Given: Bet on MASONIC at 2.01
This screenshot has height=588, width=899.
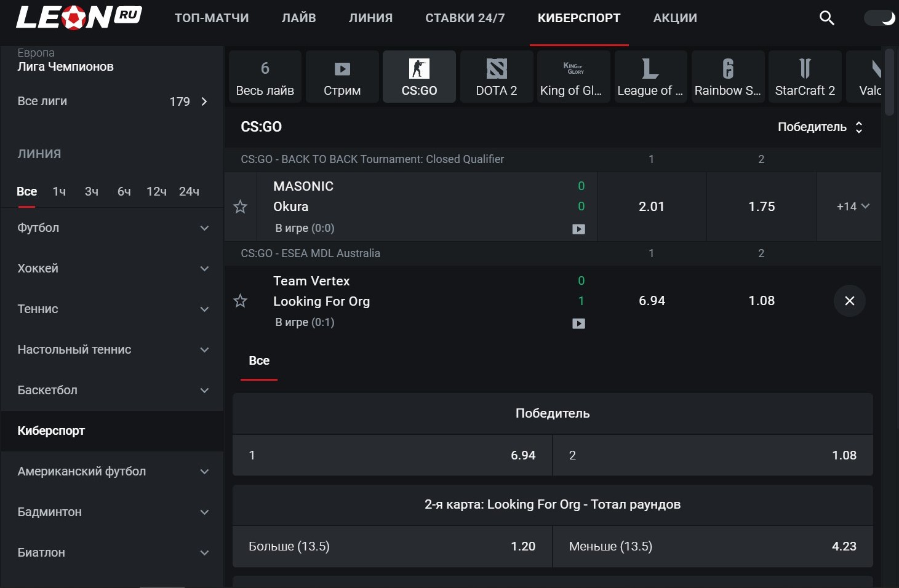Looking at the screenshot, I should (652, 207).
